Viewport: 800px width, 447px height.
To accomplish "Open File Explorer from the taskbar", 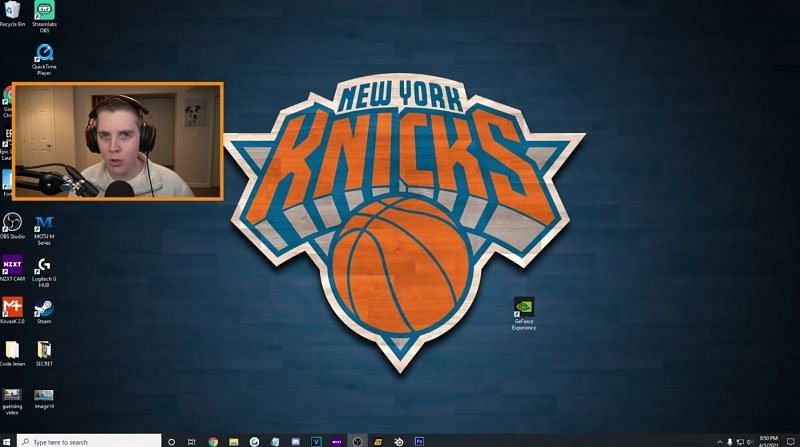I will 234,442.
